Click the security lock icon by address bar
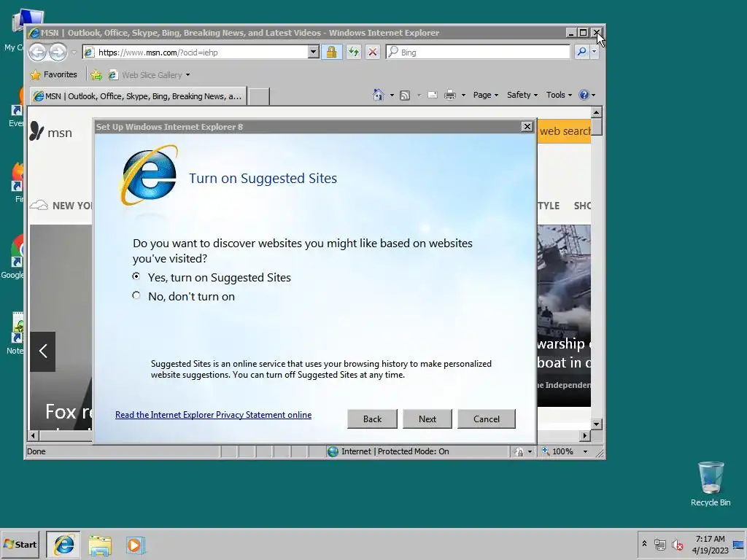 [332, 52]
